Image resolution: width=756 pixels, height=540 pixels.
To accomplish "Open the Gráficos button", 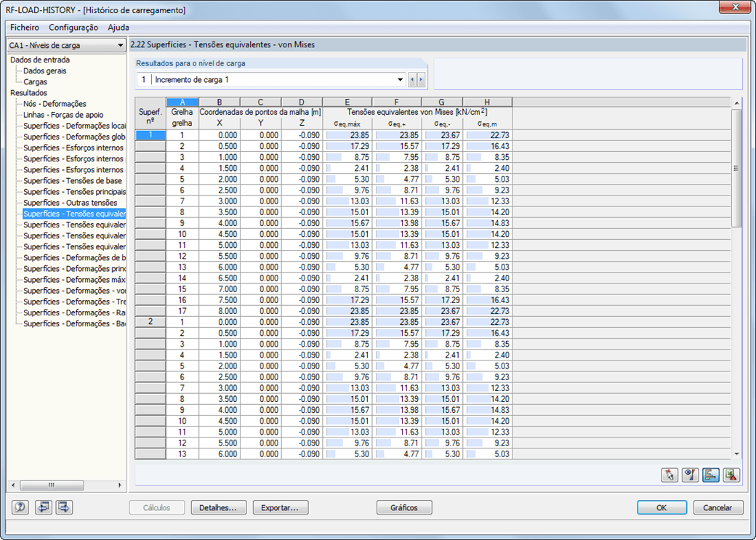I will pos(404,508).
